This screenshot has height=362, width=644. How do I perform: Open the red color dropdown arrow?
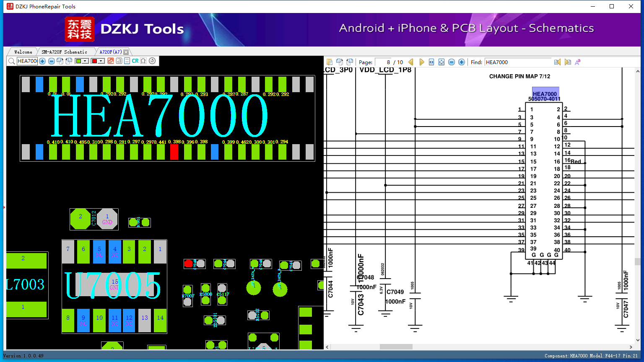[101, 61]
